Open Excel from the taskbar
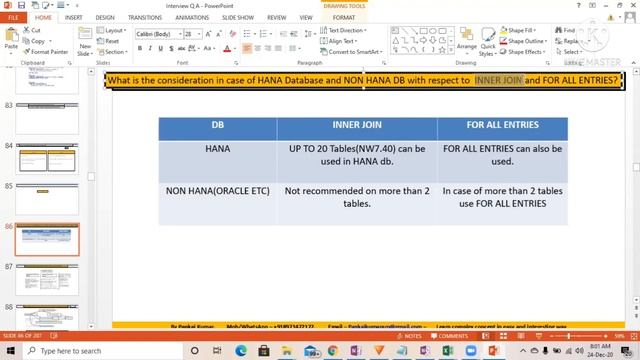This screenshot has height=360, width=640. click(447, 351)
